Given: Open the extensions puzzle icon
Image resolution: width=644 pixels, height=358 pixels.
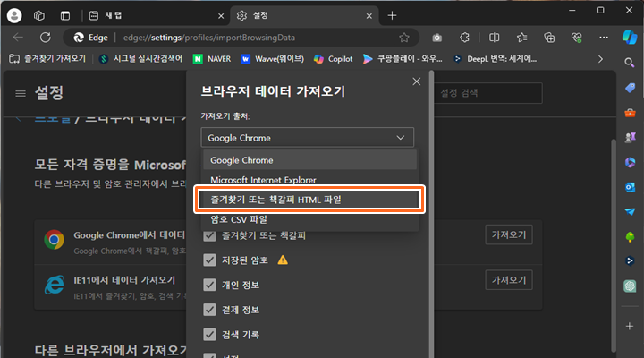Looking at the screenshot, I should (464, 38).
